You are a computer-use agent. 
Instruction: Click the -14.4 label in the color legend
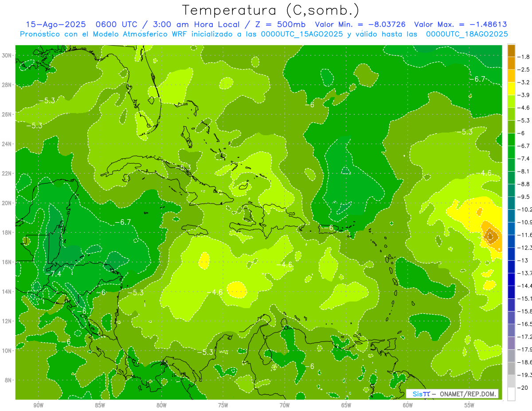[525, 286]
